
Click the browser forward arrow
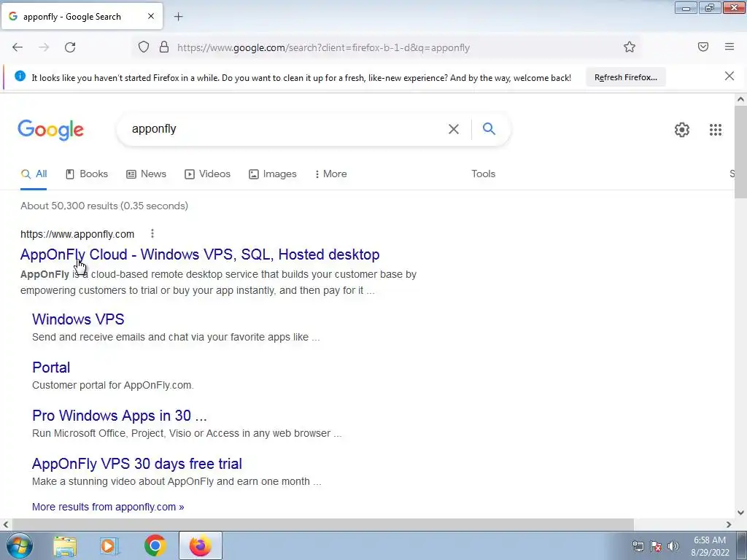[x=44, y=47]
